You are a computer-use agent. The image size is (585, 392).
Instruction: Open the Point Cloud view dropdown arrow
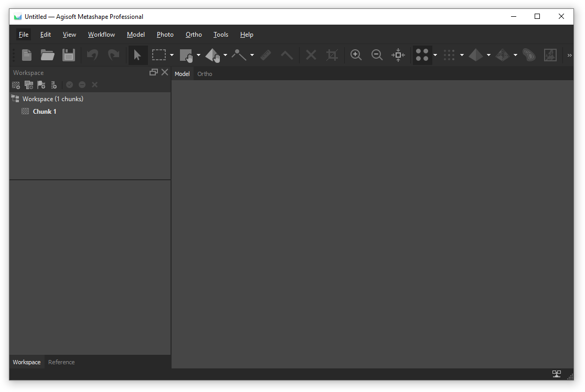pos(435,55)
